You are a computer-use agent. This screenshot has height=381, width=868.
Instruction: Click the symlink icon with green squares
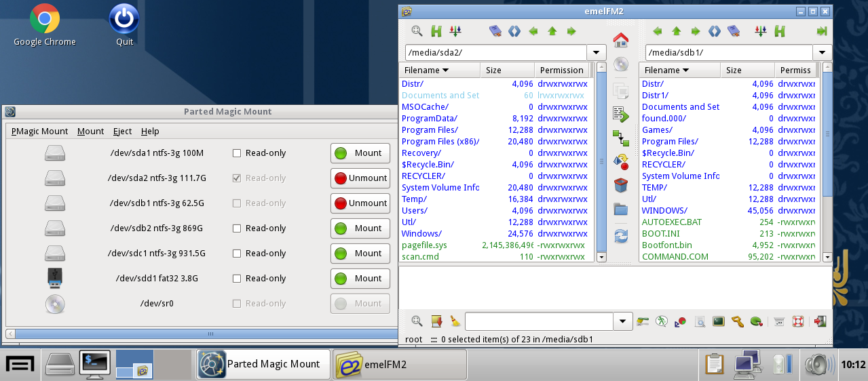click(620, 138)
